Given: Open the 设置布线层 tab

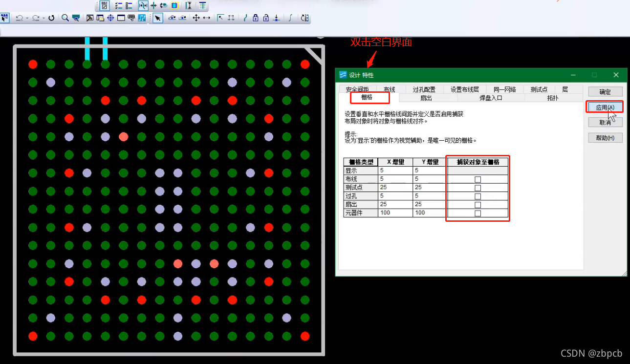Looking at the screenshot, I should (465, 89).
